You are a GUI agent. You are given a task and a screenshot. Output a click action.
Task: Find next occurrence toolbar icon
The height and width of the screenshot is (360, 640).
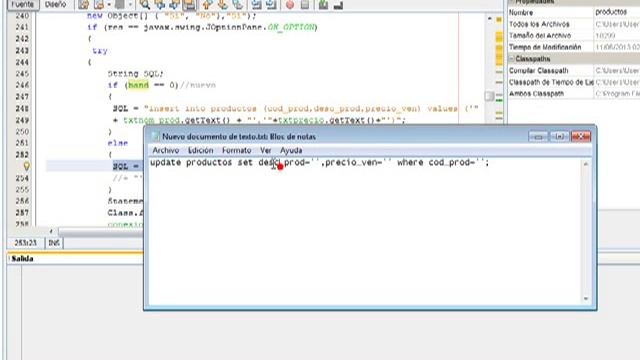click(174, 5)
